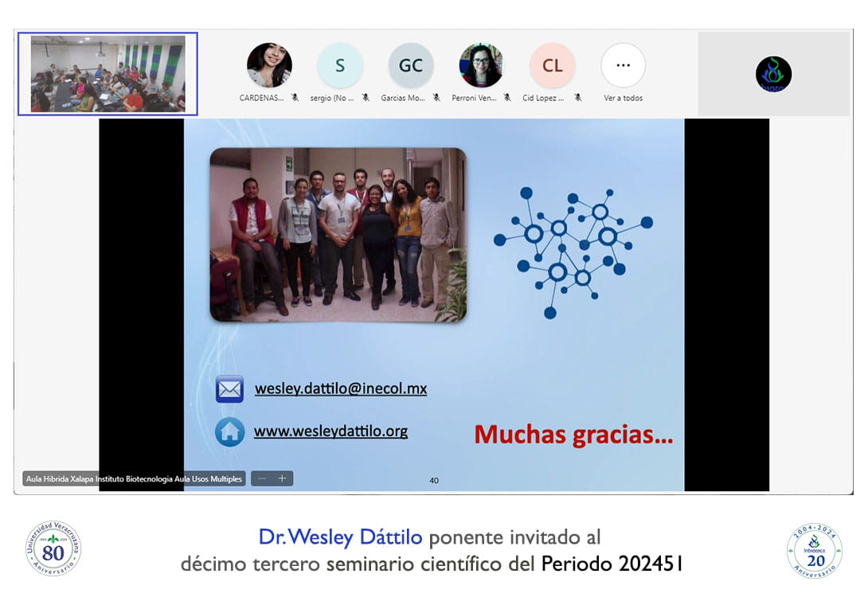
Task: Select the 'GC' Garcias participant avatar
Action: tap(411, 65)
